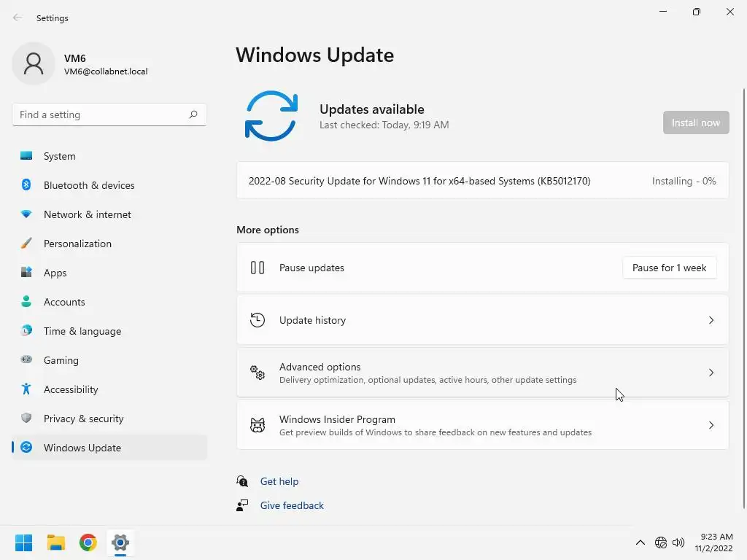Click the clock history icon beside Update history
This screenshot has height=560, width=747.
coord(258,320)
